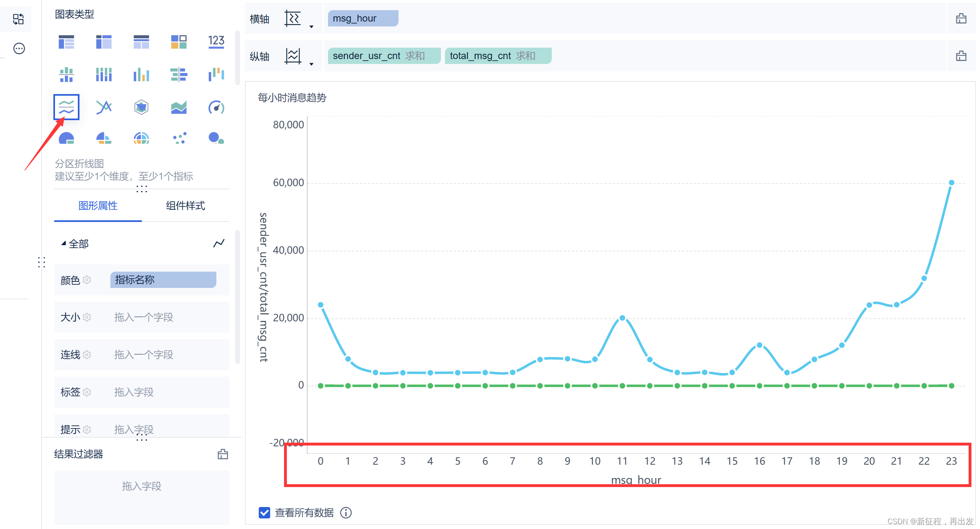Select the bubble chart type
The width and height of the screenshot is (980, 529).
[x=216, y=138]
